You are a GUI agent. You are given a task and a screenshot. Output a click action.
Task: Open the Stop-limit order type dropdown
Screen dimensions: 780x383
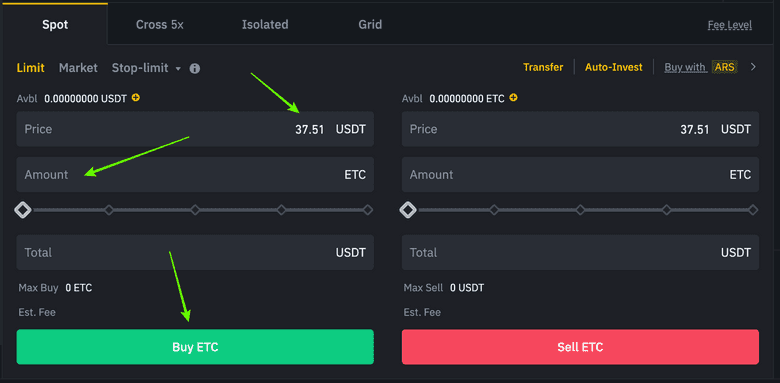click(x=146, y=68)
